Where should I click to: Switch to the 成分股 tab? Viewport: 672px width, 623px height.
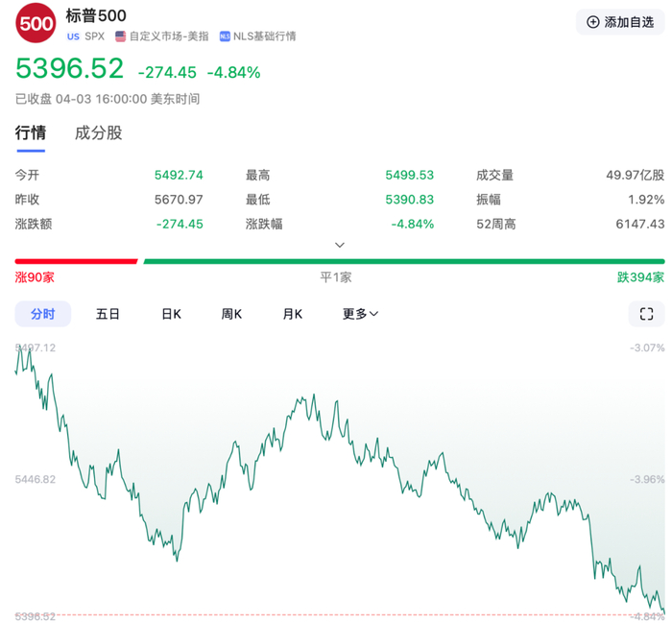[x=98, y=132]
